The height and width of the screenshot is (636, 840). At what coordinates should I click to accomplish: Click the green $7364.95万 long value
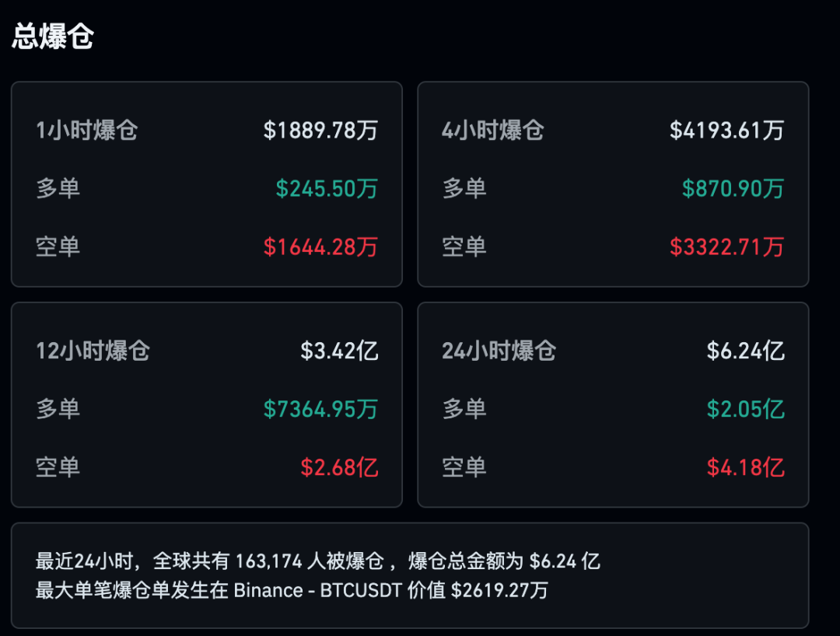click(320, 409)
